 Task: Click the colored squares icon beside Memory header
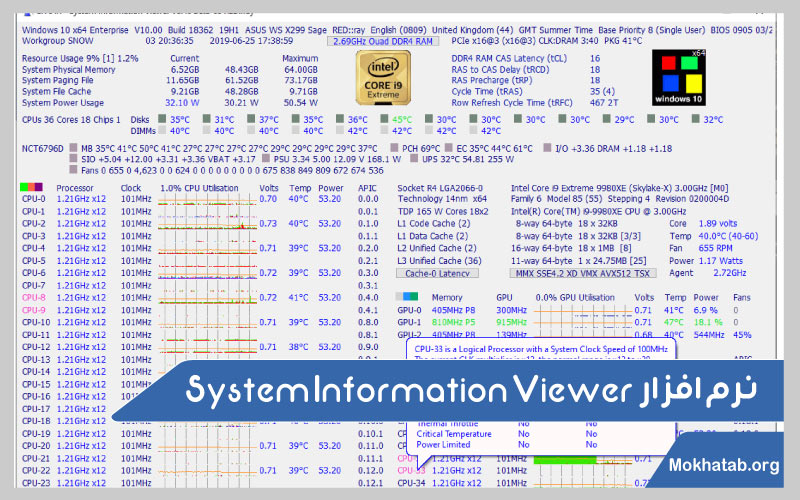407,296
